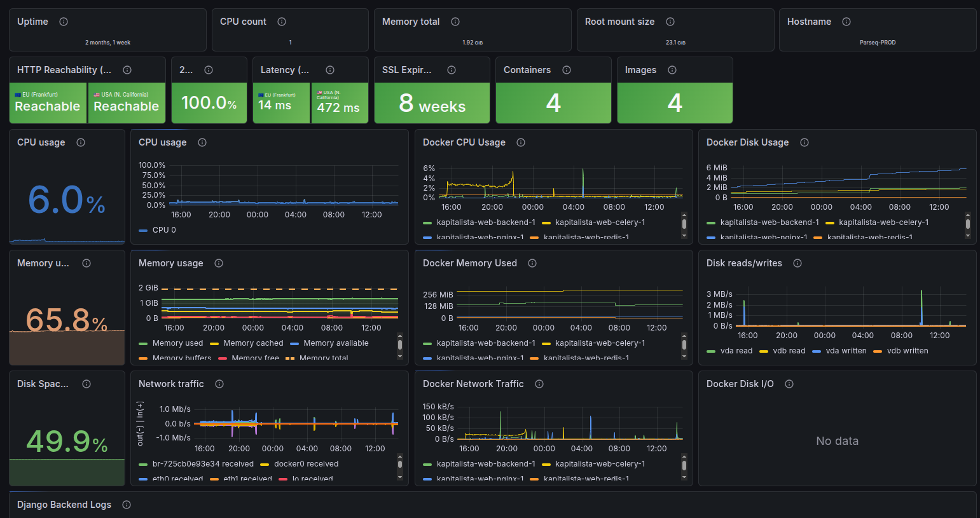Open the info icon on Containers panel

click(x=567, y=70)
